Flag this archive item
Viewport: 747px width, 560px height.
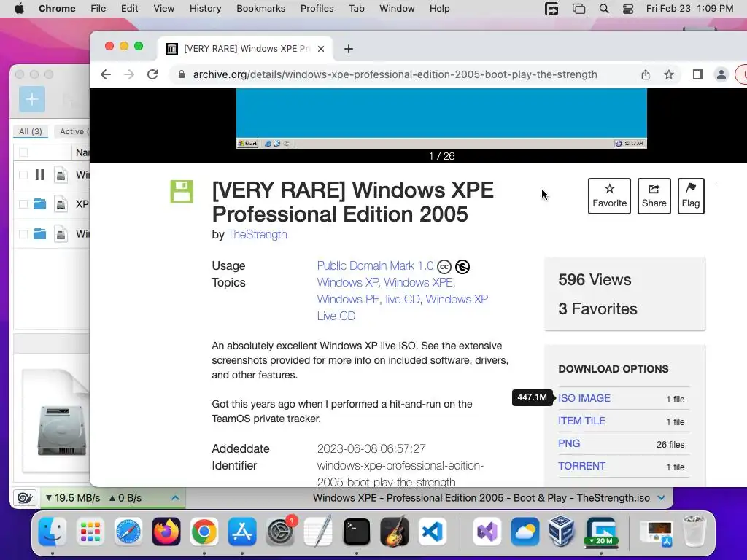point(691,196)
